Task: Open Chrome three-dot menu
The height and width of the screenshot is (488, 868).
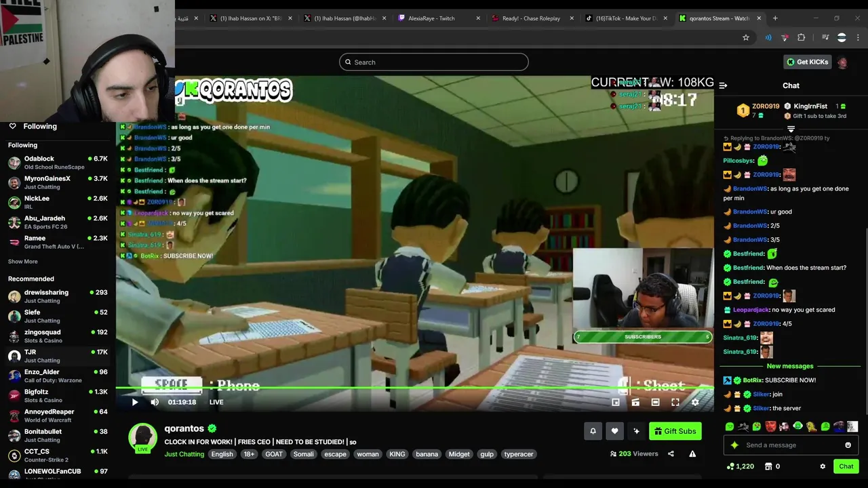Action: pyautogui.click(x=859, y=37)
